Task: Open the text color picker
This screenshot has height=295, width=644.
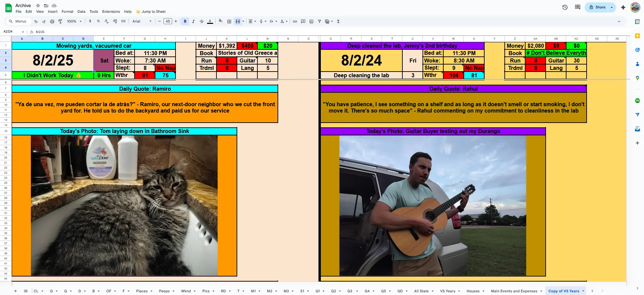Action: (210, 21)
